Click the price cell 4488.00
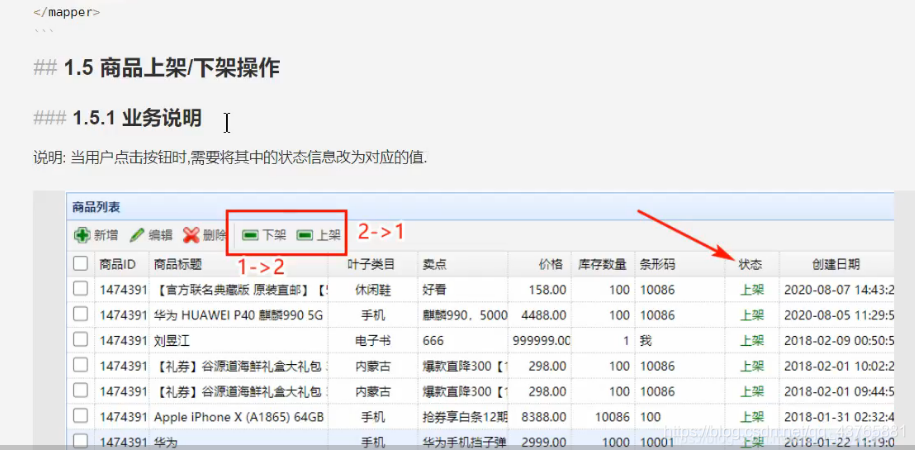This screenshot has height=450, width=915. (544, 315)
